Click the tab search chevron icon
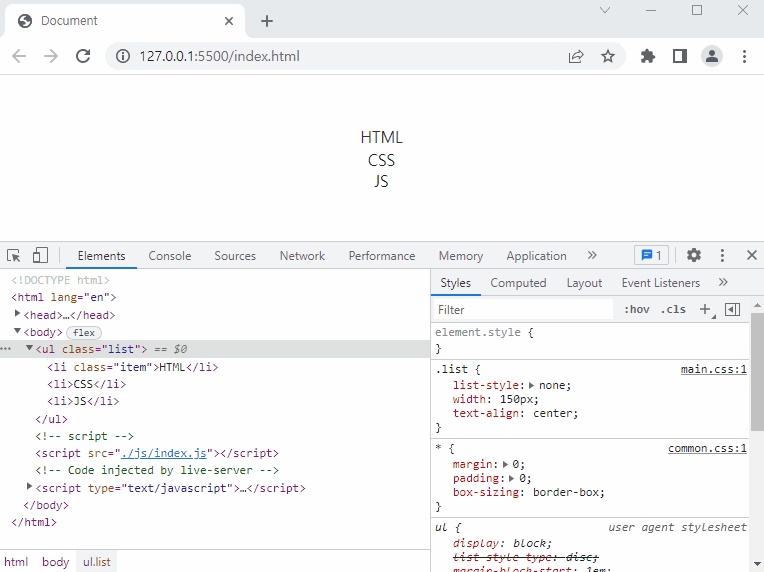This screenshot has height=572, width=764. [605, 10]
